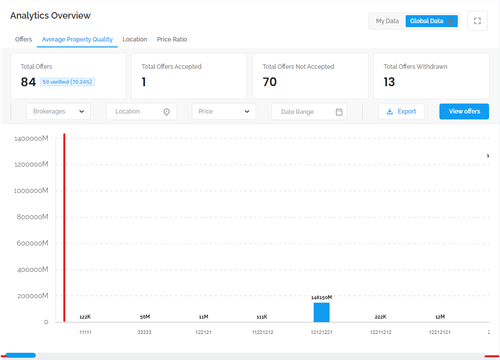Click the blue bar labeled 148150M
Viewport: 500px width, 360px height.
(x=322, y=312)
